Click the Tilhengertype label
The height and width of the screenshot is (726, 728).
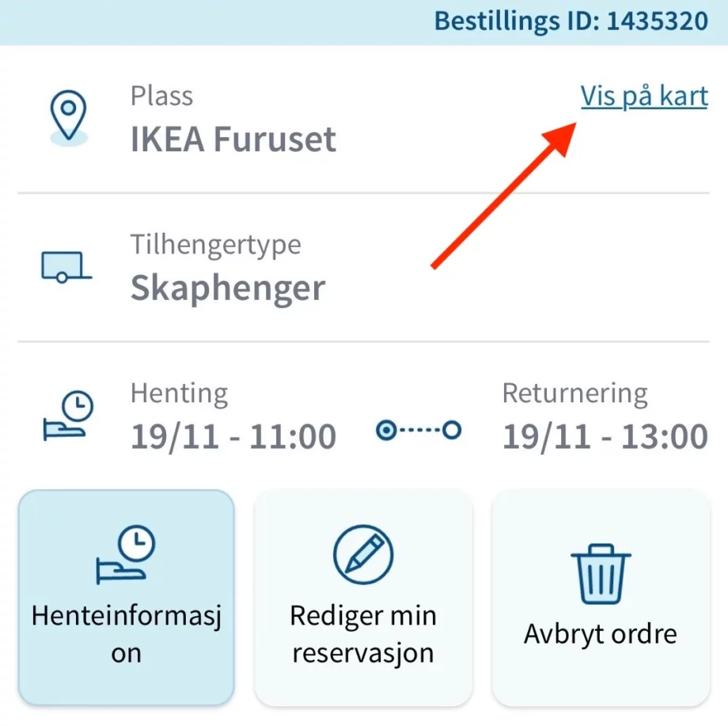(x=215, y=245)
